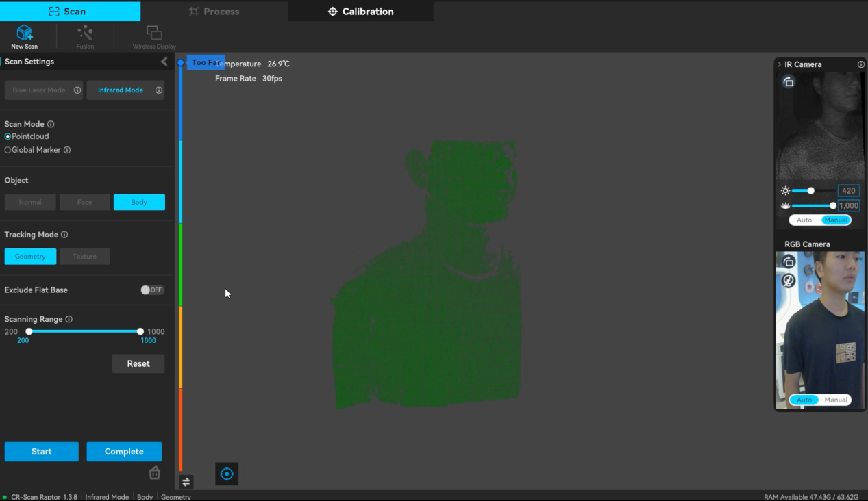
Task: Click the Fusion icon in toolbar
Action: point(85,34)
